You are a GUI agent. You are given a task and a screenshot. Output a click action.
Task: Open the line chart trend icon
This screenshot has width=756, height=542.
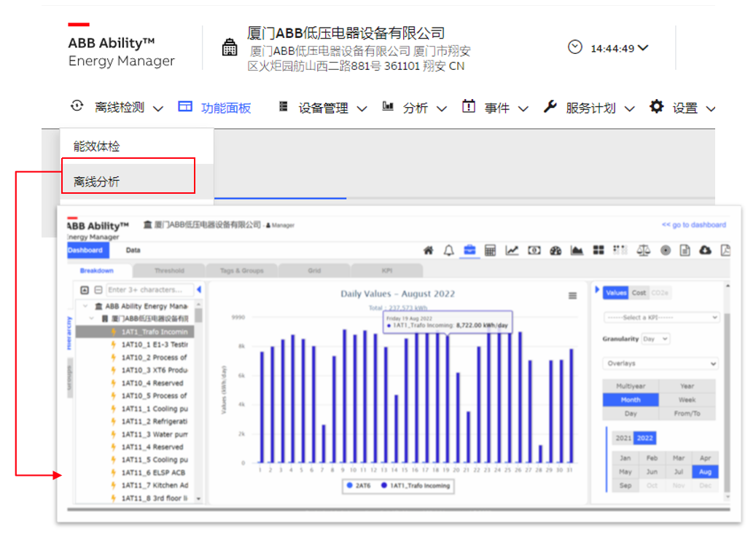click(x=512, y=251)
